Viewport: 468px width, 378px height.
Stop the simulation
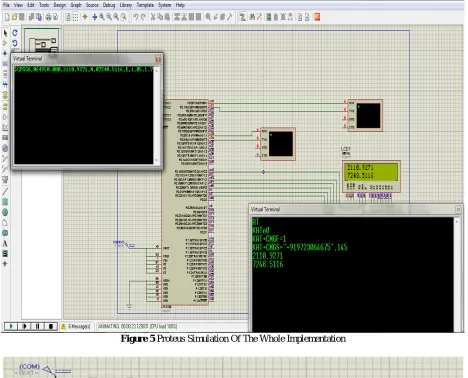tap(51, 326)
